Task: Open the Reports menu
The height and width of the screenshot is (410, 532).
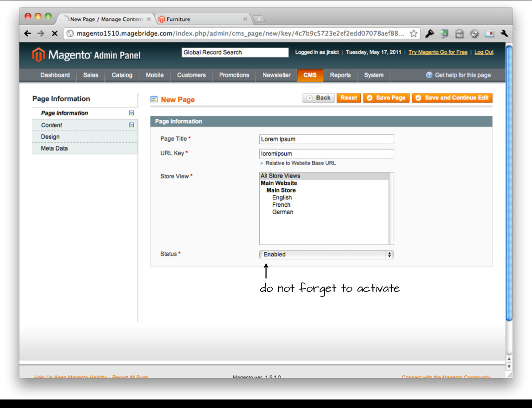Action: coord(340,75)
